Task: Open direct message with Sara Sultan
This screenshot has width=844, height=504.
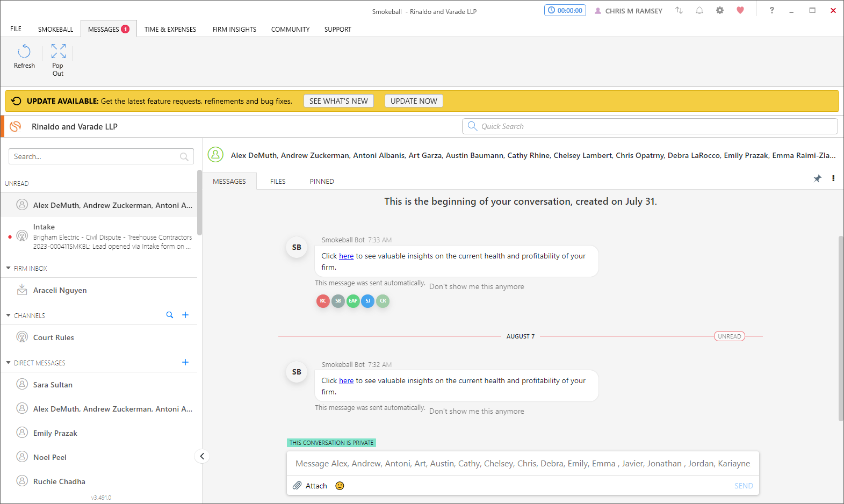Action: [99, 385]
